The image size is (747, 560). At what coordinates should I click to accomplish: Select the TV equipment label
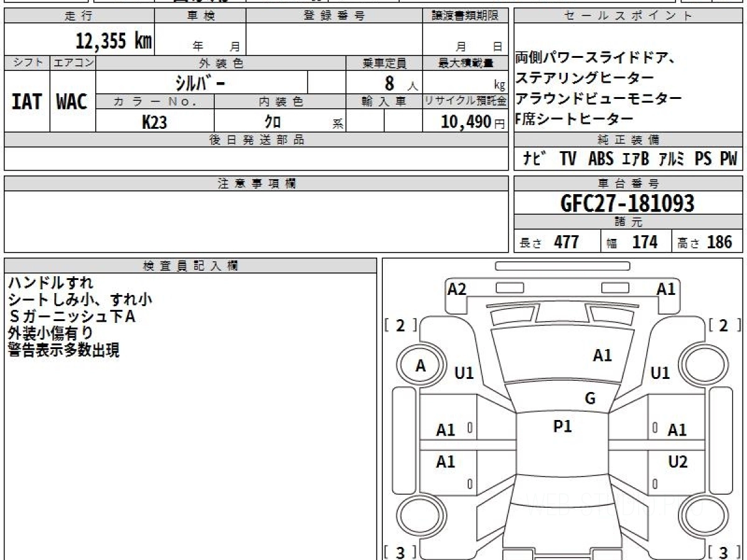(567, 159)
